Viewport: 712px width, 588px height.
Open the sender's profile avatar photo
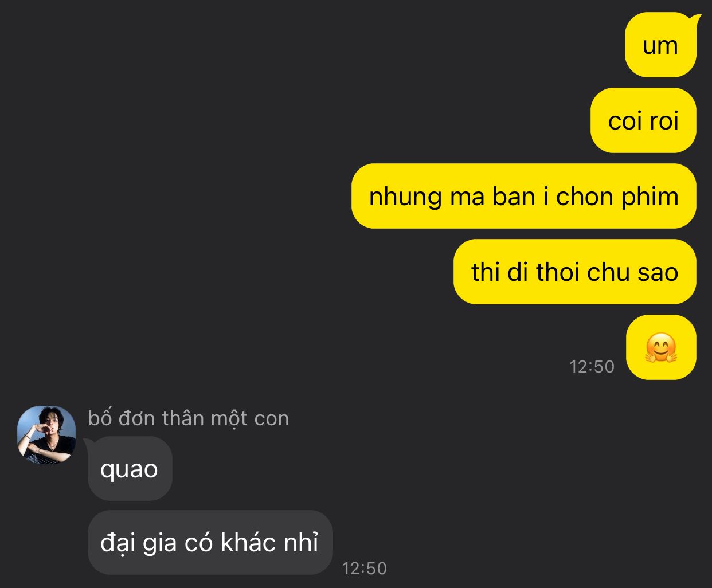coord(46,434)
